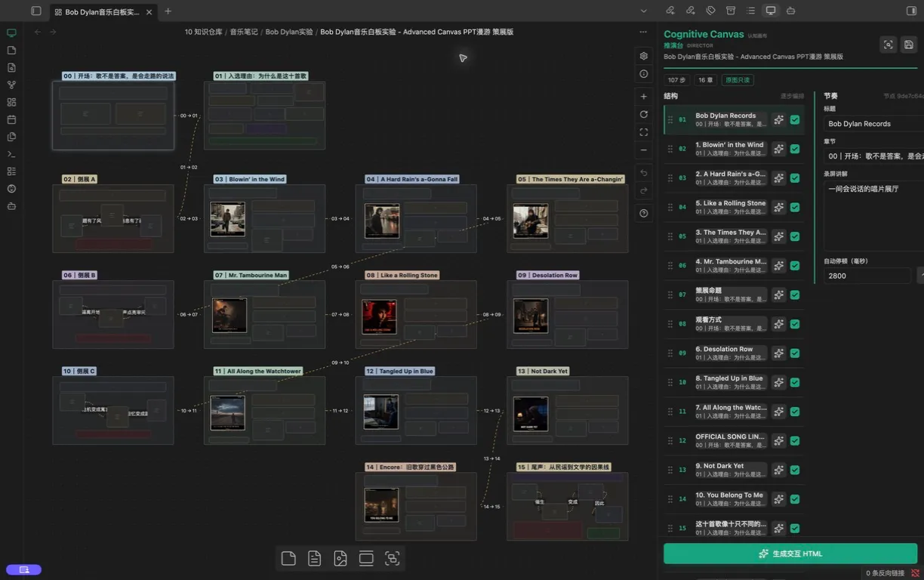Screen dimensions: 924x580
Task: Add media file from bottom canvas toolbar
Action: point(340,559)
